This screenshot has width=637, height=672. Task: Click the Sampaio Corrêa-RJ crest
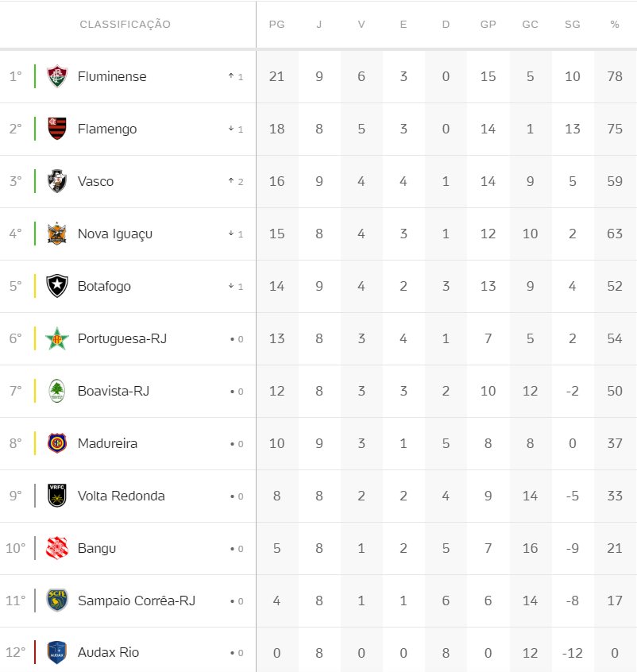point(57,601)
